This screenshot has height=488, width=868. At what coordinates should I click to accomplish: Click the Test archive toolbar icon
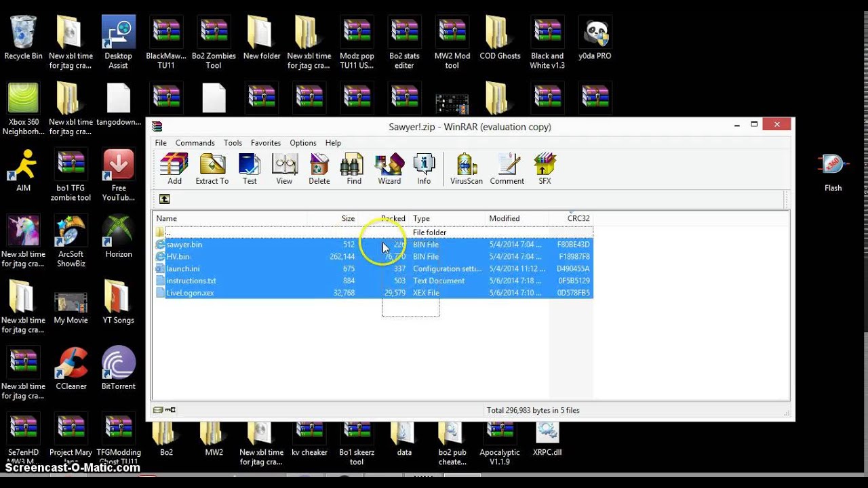pos(250,169)
